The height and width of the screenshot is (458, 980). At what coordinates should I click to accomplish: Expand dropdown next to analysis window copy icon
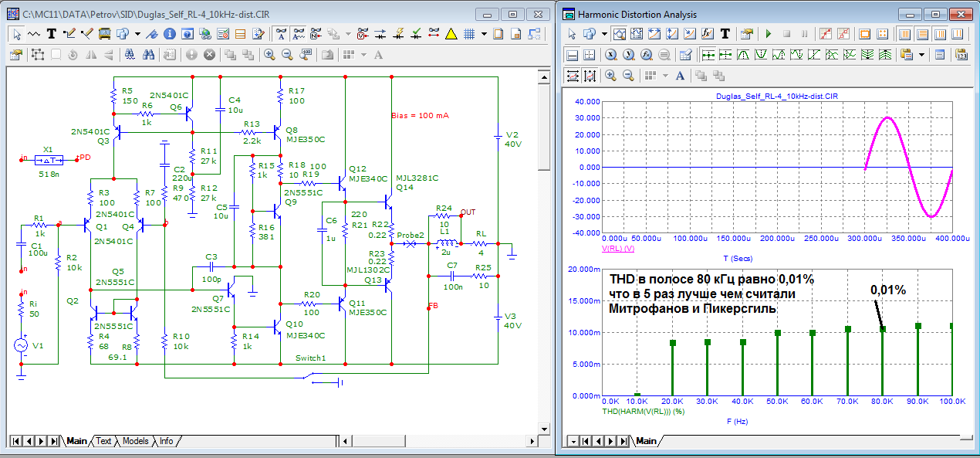[603, 34]
